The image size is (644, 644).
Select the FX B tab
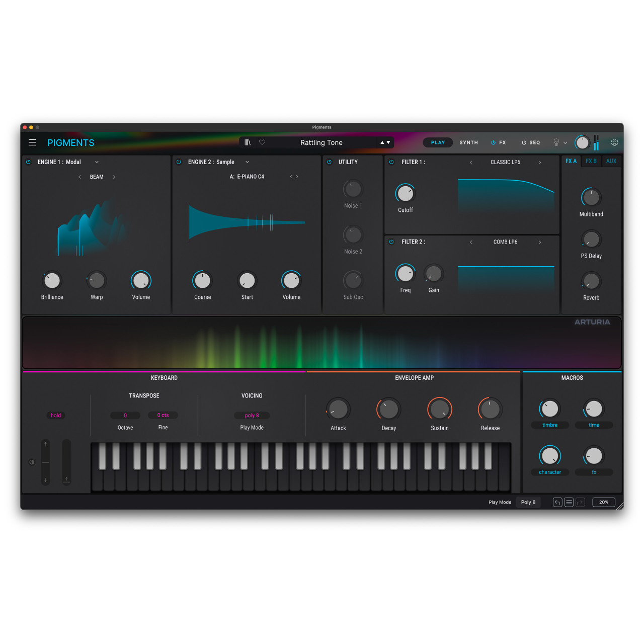tap(591, 161)
